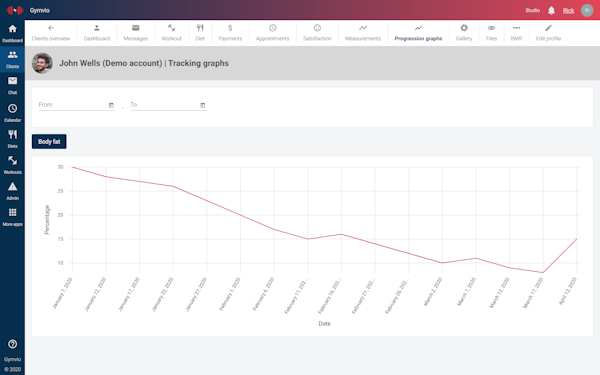Go to Diets in the sidebar
Image resolution: width=600 pixels, height=375 pixels.
[x=12, y=139]
